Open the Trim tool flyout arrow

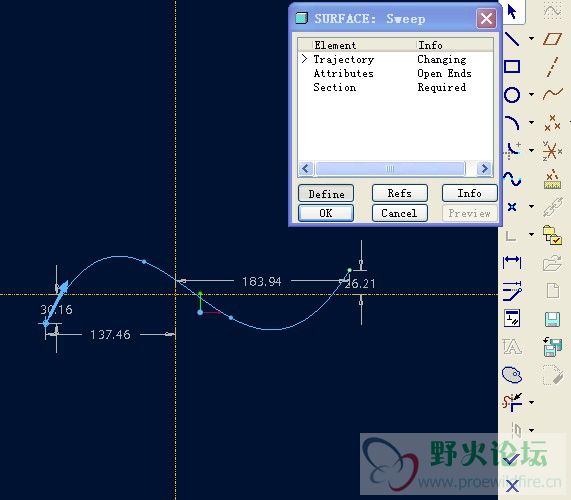click(531, 402)
